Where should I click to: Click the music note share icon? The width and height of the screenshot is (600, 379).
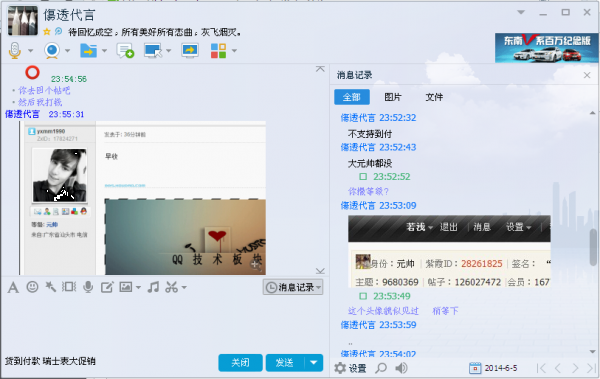tap(153, 287)
